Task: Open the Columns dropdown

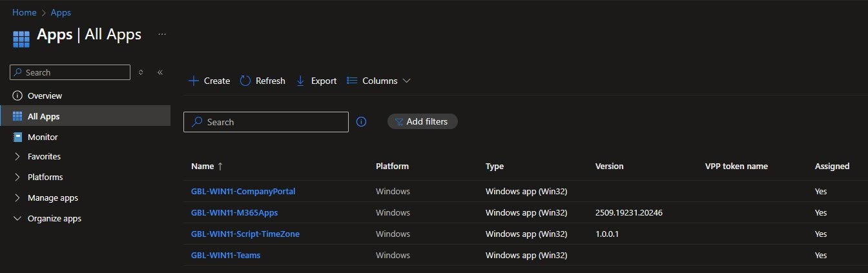Action: click(x=379, y=81)
